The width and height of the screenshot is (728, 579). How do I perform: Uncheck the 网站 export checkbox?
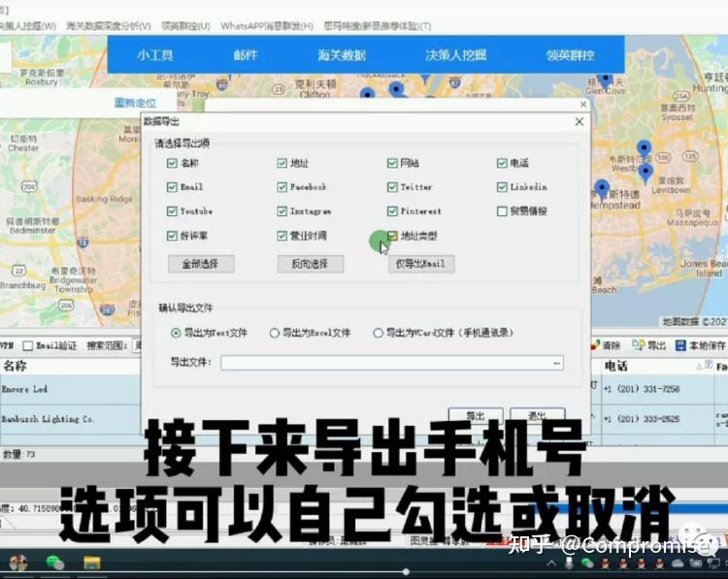coord(392,163)
